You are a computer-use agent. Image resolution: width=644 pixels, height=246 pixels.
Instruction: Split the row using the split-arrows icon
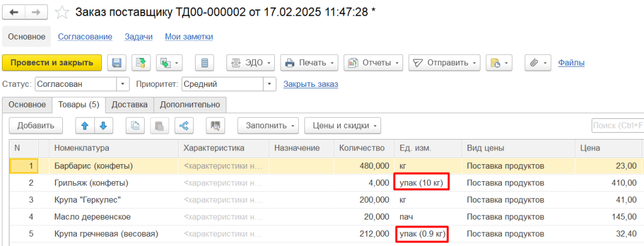pos(184,126)
